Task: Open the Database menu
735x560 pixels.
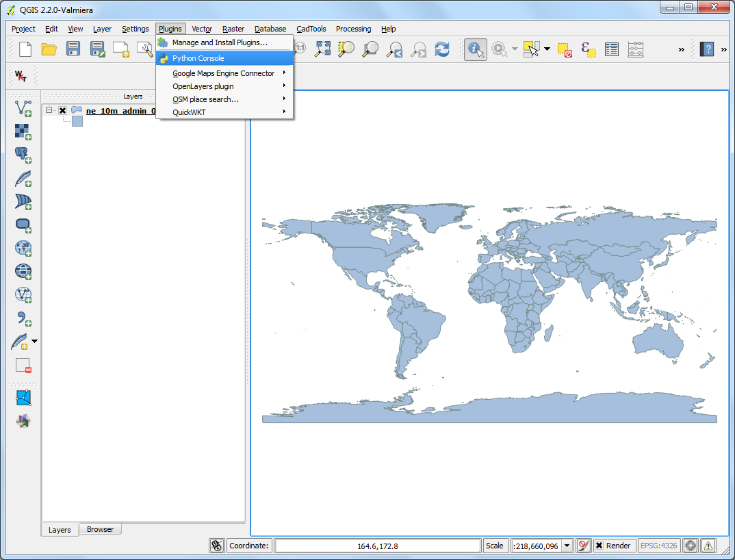Action: tap(270, 29)
